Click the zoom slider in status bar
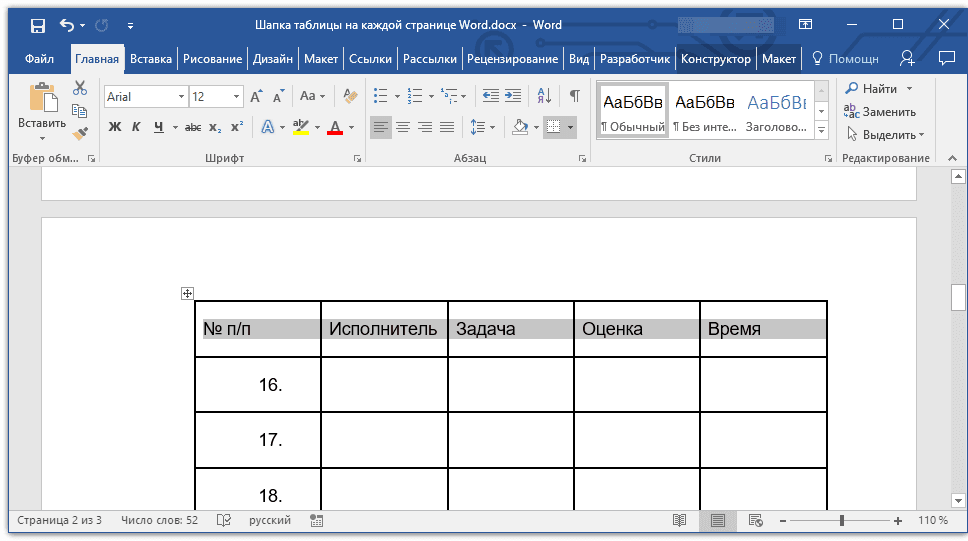968x541 pixels. coord(842,521)
